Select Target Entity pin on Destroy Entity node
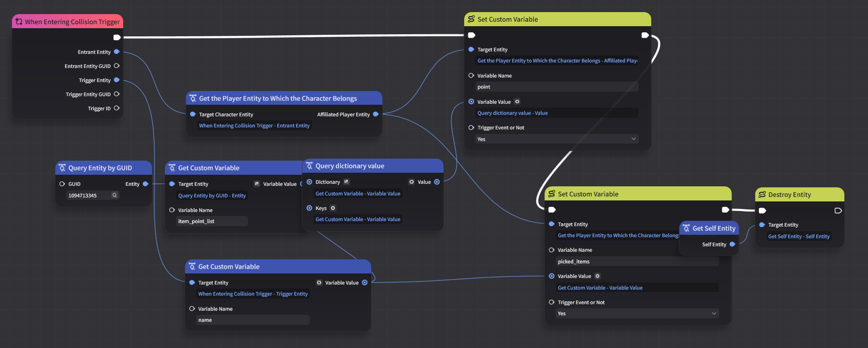 coord(762,225)
